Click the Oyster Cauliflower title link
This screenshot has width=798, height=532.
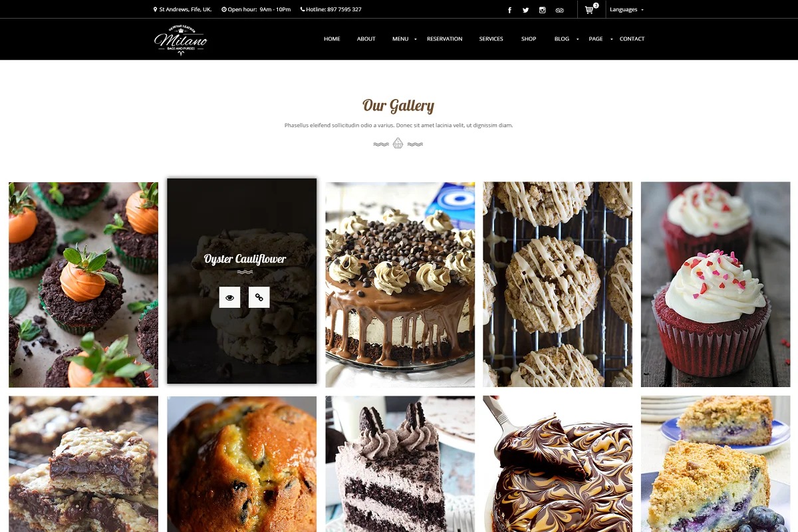[x=245, y=259]
